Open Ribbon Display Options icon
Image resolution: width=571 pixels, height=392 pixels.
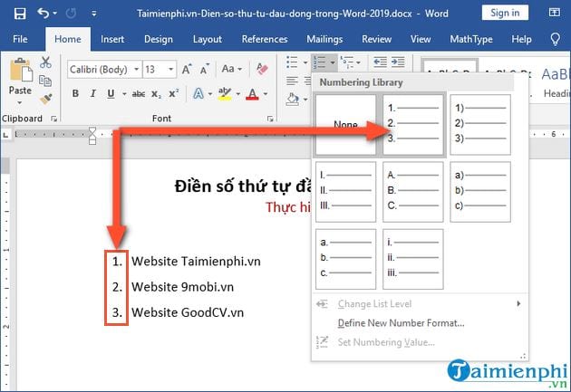555,13
